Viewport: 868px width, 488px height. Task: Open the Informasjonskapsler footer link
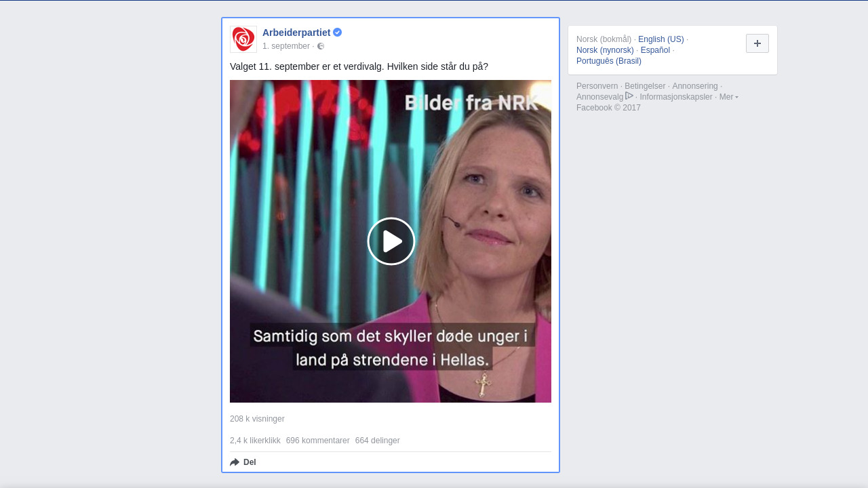[x=676, y=97]
